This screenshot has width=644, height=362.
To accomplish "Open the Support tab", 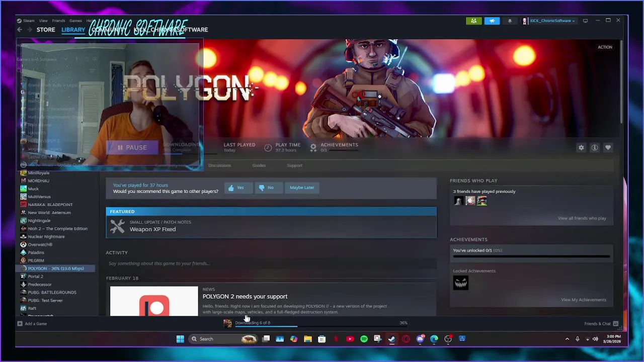I will tap(295, 165).
